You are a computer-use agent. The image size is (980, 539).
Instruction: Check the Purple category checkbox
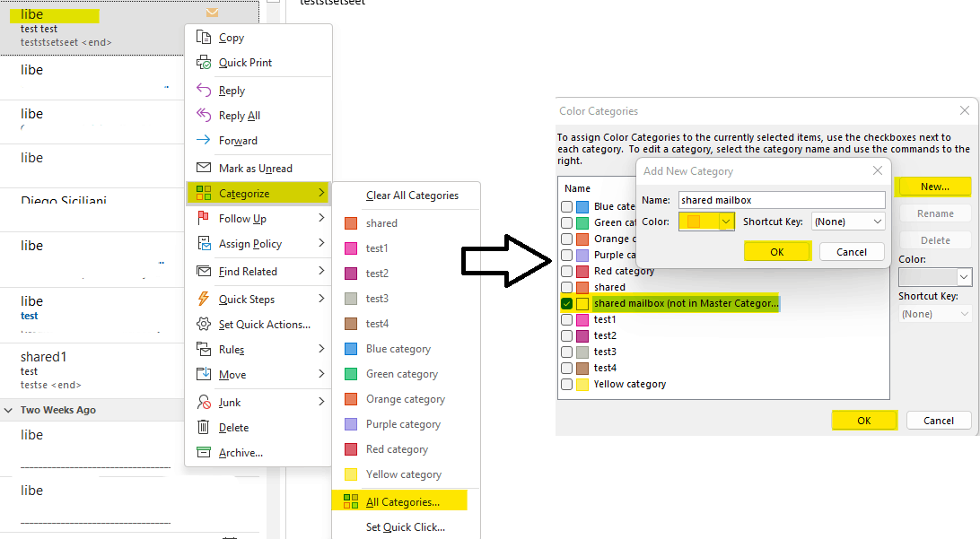point(567,255)
